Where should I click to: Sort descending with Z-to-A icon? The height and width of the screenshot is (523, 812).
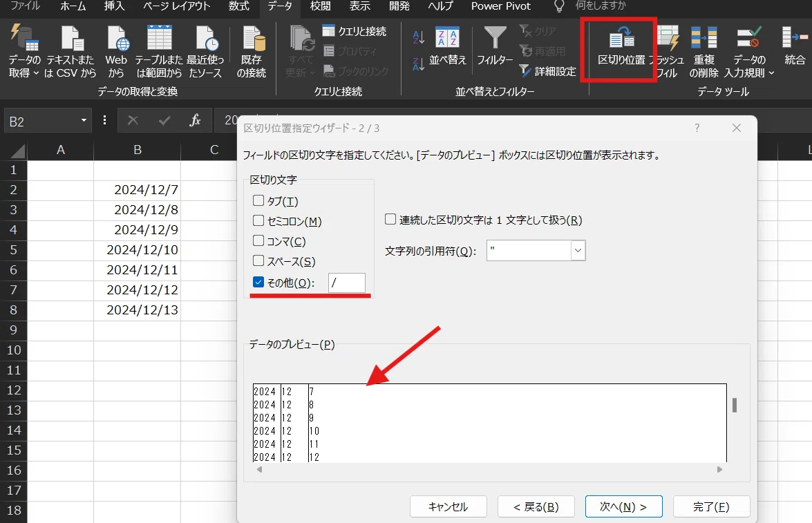tap(418, 64)
